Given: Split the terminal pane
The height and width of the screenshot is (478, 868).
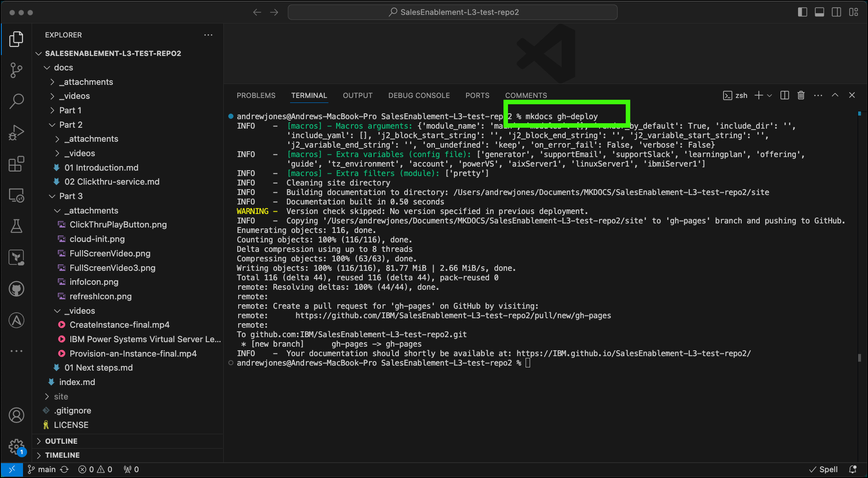Looking at the screenshot, I should (x=784, y=95).
